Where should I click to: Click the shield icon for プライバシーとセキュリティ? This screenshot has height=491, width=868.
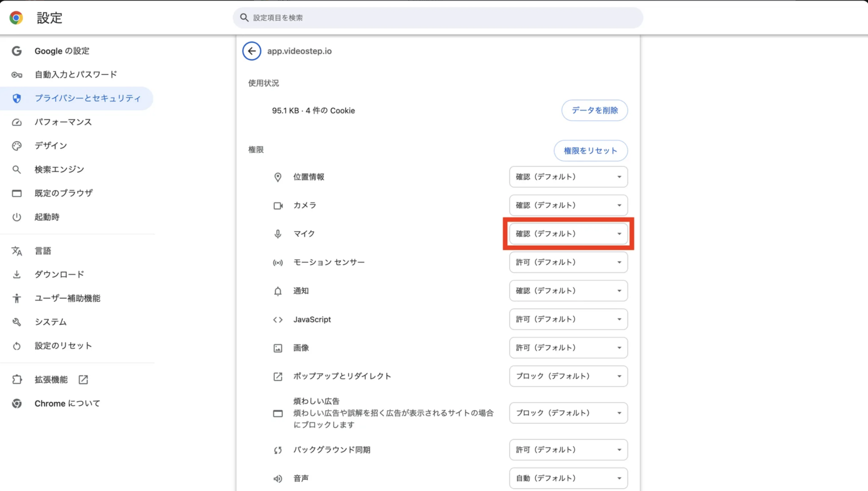click(16, 98)
